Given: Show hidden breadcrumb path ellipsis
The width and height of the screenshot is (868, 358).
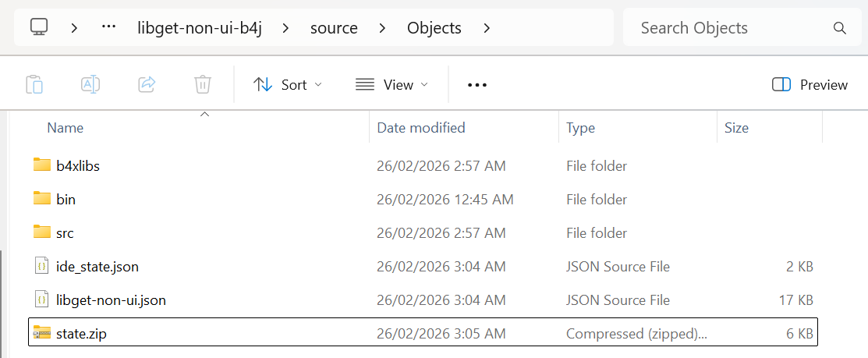Looking at the screenshot, I should pyautogui.click(x=108, y=27).
